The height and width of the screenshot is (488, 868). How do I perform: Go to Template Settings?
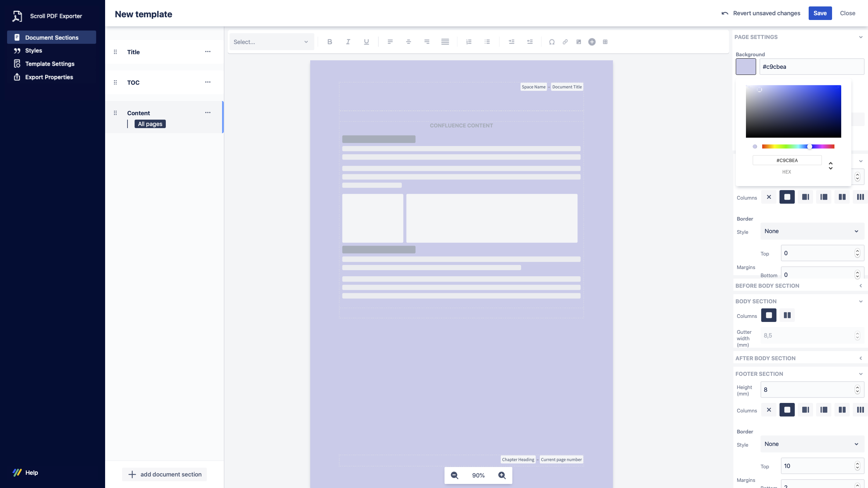[x=50, y=64]
